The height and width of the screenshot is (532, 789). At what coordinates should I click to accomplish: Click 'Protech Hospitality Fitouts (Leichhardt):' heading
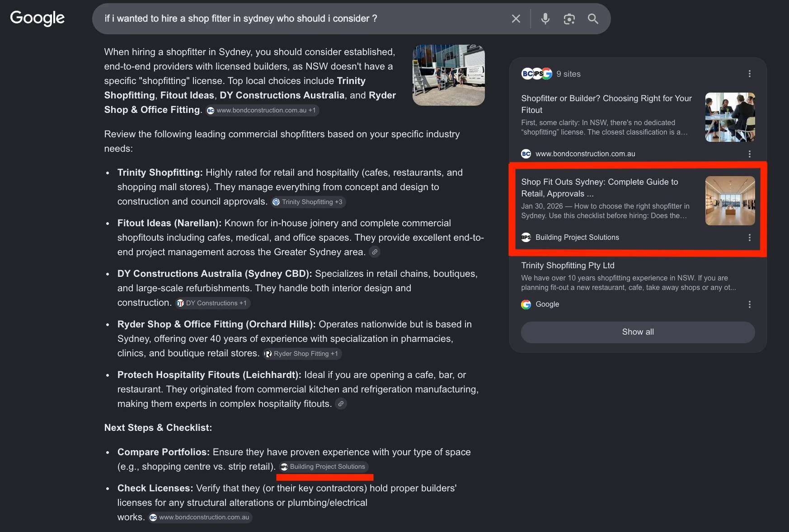coord(209,375)
